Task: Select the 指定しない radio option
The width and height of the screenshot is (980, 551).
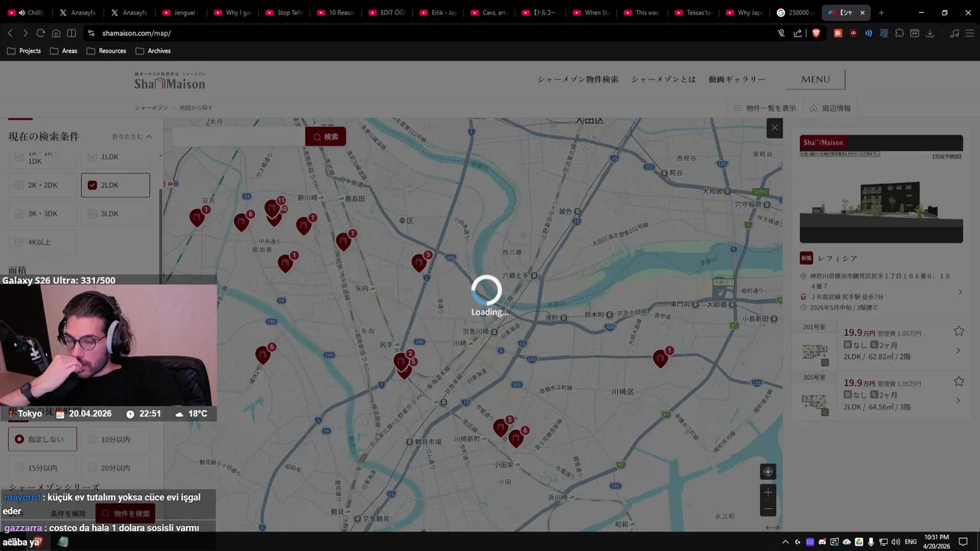Action: click(42, 439)
